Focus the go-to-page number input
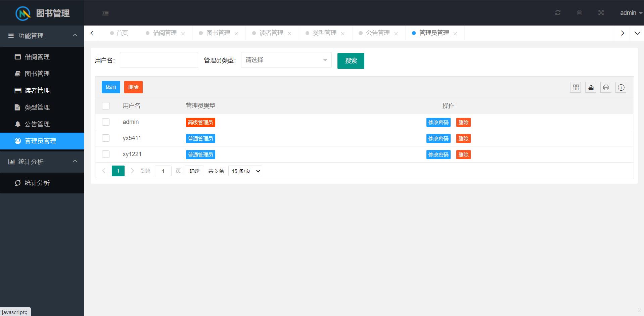 (x=163, y=171)
